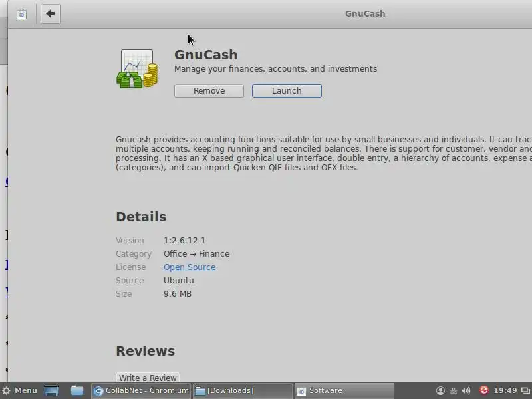Switch to CollabNet - Chromium window
Screen dimensions: 532x399
point(141,391)
